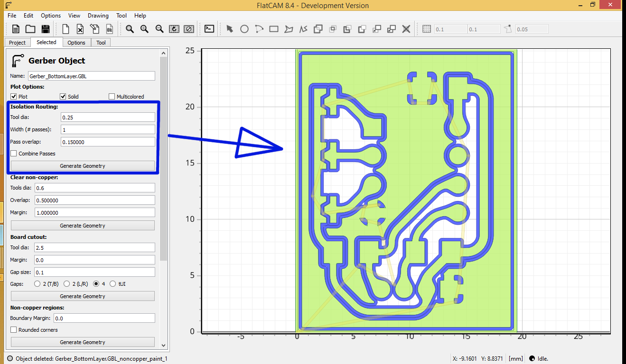Click the Name field with Gerber_BottomLayer.GBL
Viewport: 626px width, 364px height.
pyautogui.click(x=92, y=76)
